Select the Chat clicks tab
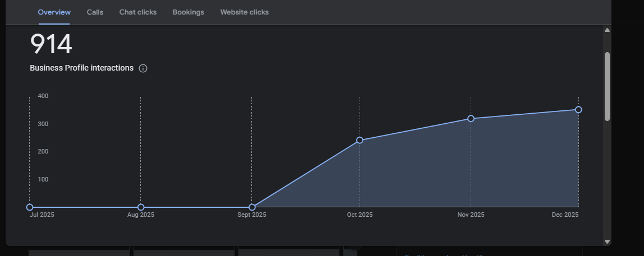Image resolution: width=644 pixels, height=256 pixels. (138, 12)
